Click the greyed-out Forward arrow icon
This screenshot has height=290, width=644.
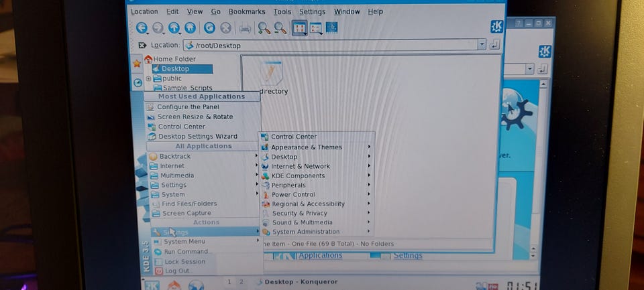pyautogui.click(x=158, y=28)
